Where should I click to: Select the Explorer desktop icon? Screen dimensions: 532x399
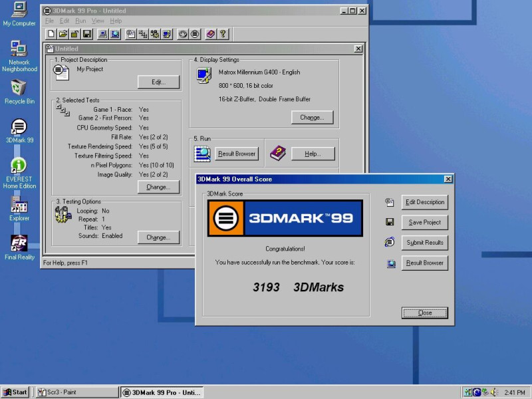click(19, 209)
